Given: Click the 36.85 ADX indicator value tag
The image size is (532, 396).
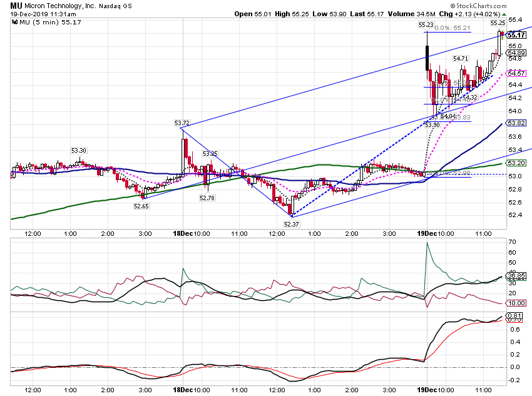Looking at the screenshot, I should [516, 276].
